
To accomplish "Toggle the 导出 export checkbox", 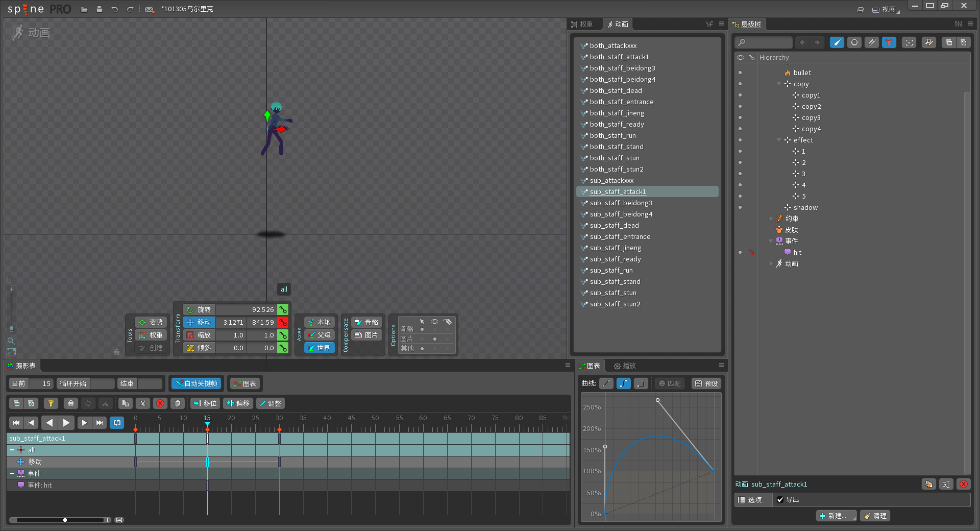I will 780,500.
